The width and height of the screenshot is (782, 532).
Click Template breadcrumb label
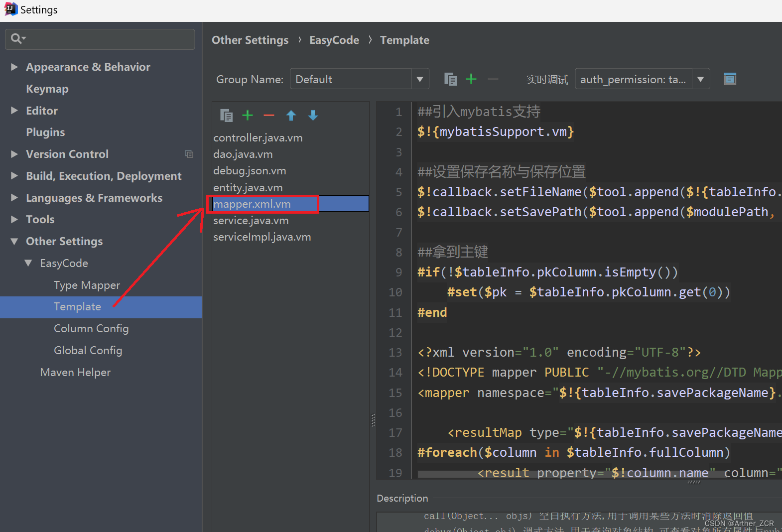pos(404,40)
